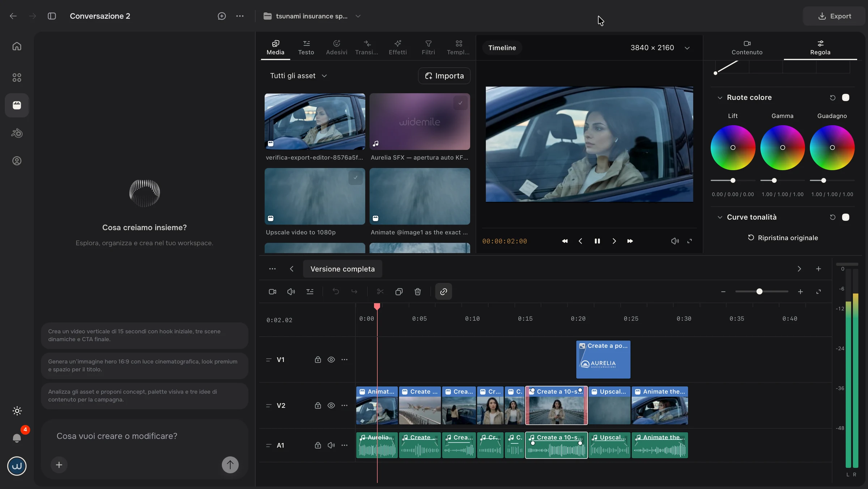Open the user profile icon in sidebar
This screenshot has width=868, height=489.
pos(17,161)
